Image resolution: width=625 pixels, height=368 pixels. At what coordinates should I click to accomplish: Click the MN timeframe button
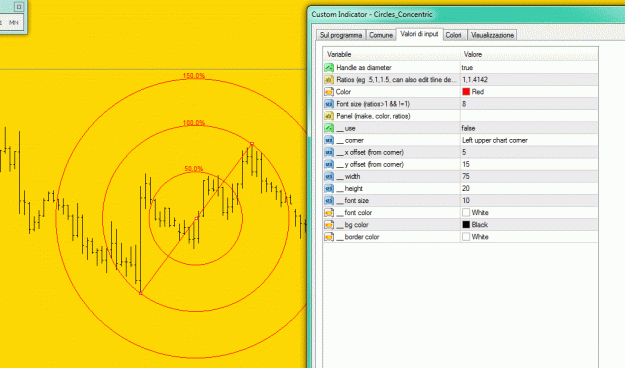coord(14,22)
